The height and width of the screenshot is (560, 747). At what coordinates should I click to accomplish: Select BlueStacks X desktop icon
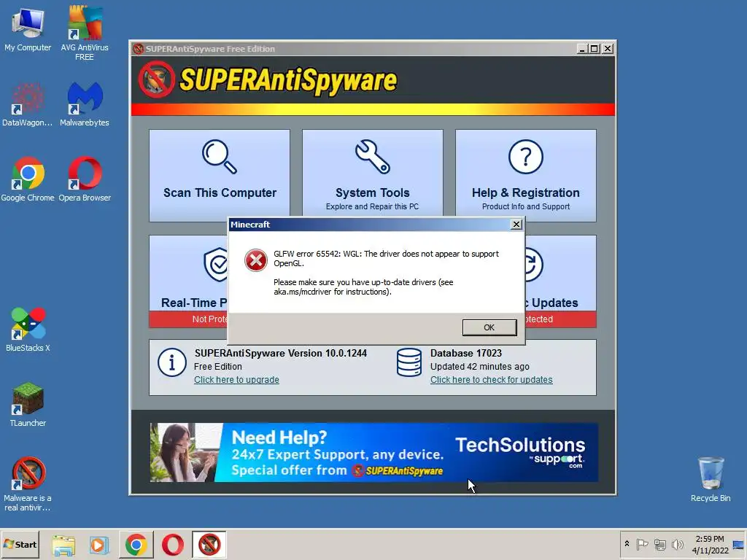28,330
